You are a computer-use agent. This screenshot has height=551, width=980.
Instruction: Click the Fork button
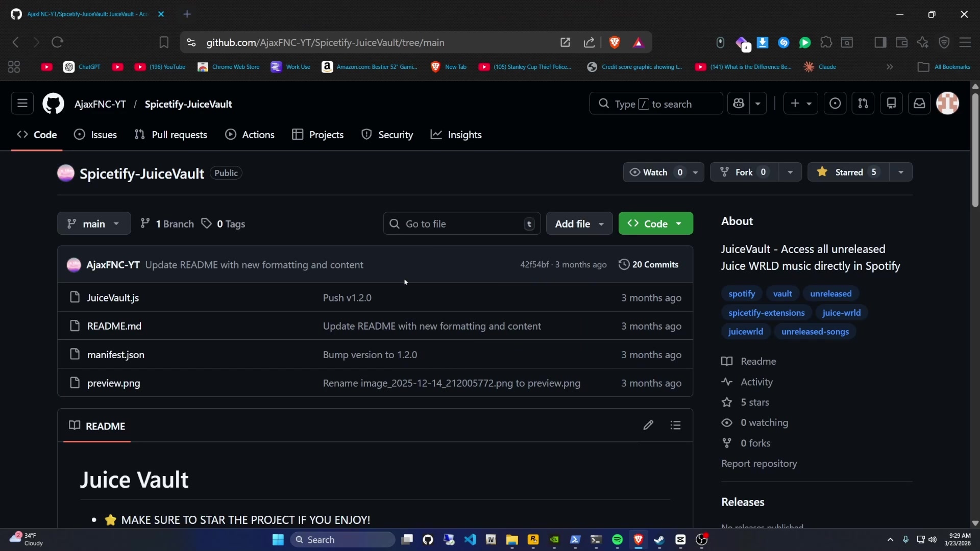click(745, 172)
